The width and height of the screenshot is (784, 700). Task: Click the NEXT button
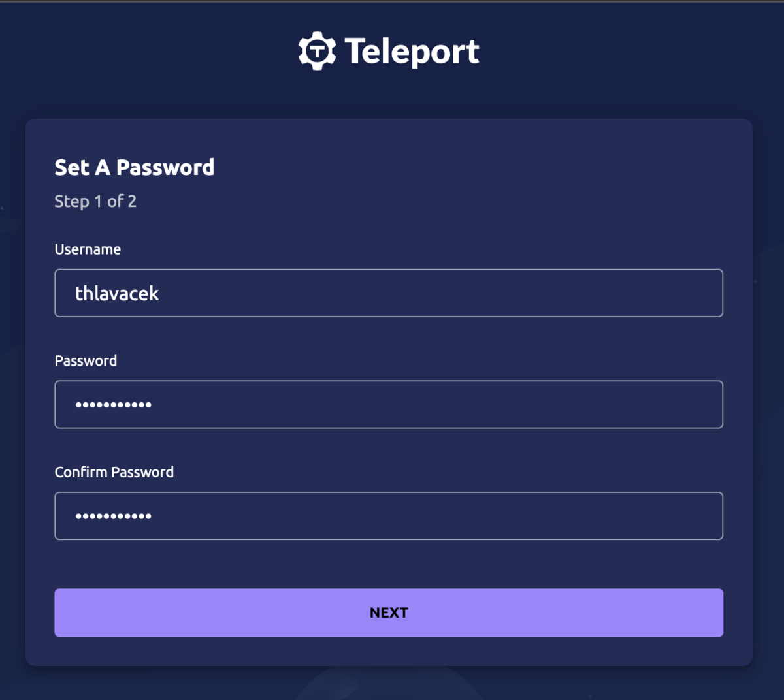pyautogui.click(x=389, y=612)
